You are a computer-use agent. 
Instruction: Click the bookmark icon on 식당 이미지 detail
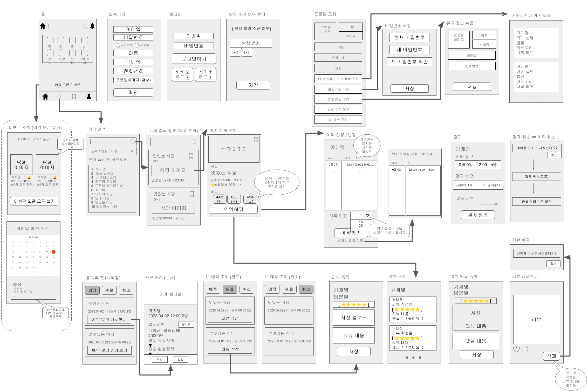(256, 140)
